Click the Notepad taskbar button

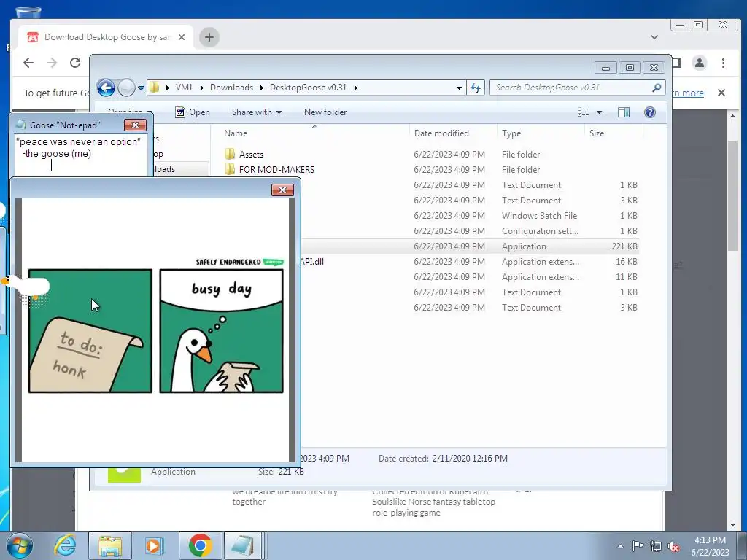click(x=243, y=545)
